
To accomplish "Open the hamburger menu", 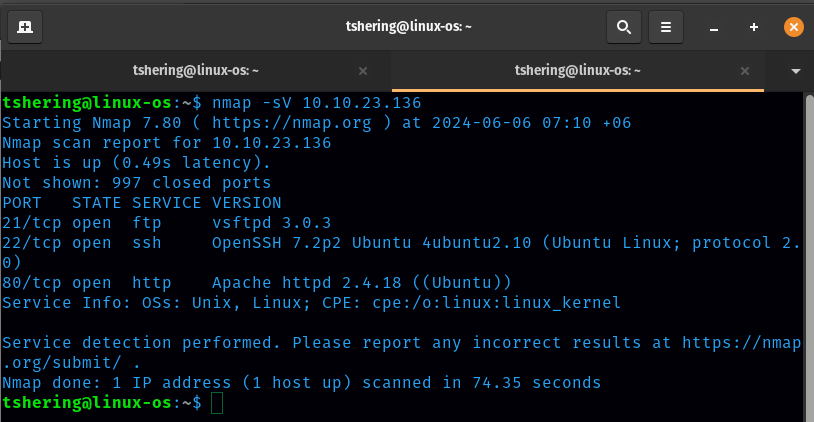I will click(x=667, y=27).
